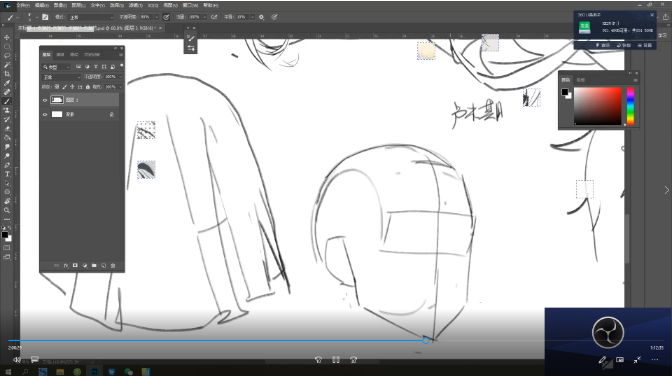Viewport: 672px width, 376px height.
Task: Click the screen mode icon in toolbar
Action: 7,257
